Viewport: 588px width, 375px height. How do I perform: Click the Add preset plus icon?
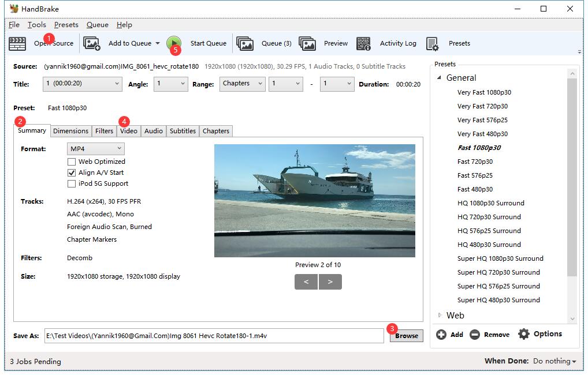(441, 335)
